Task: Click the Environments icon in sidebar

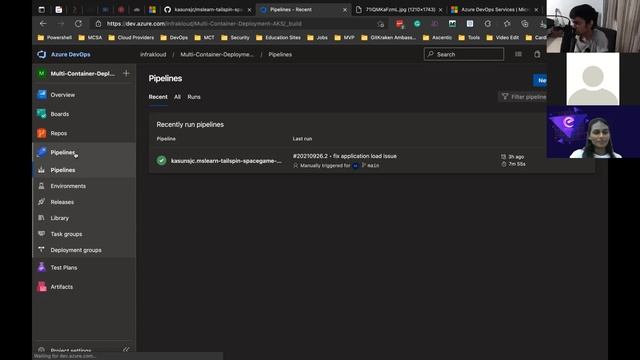Action: [x=41, y=186]
